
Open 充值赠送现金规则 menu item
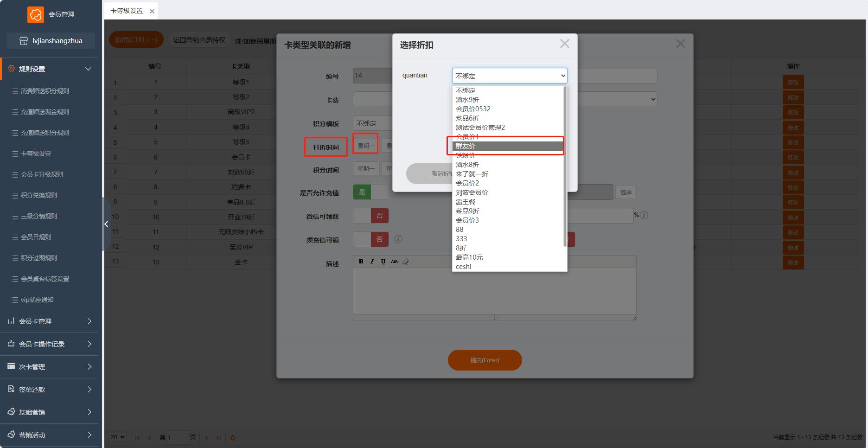[45, 112]
